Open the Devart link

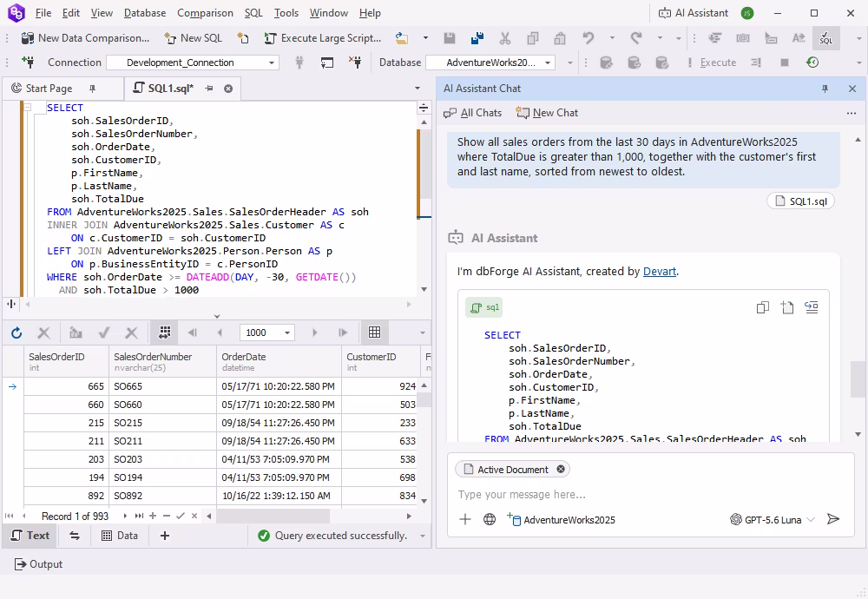660,271
